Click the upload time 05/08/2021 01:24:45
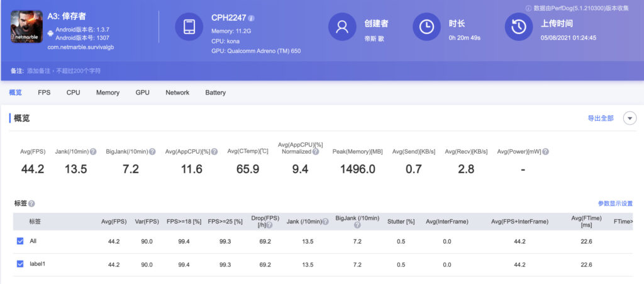Screen dimensions: 644x284 (x=569, y=38)
